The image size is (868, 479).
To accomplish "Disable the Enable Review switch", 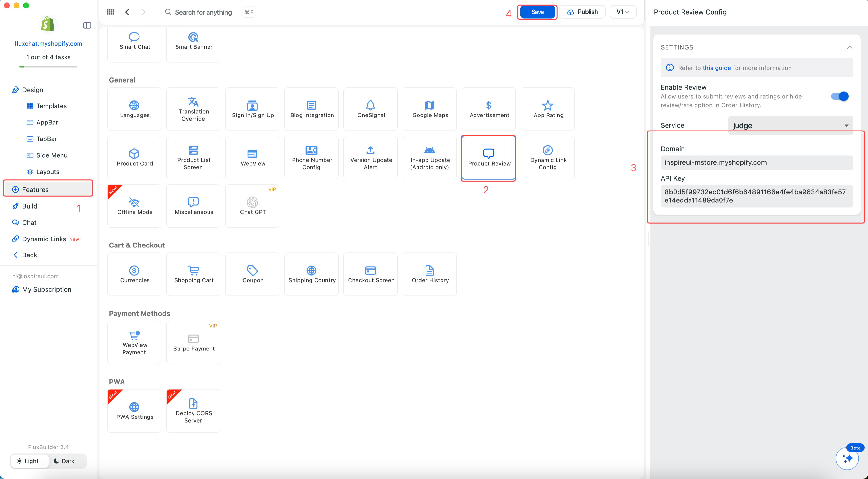I will click(839, 96).
